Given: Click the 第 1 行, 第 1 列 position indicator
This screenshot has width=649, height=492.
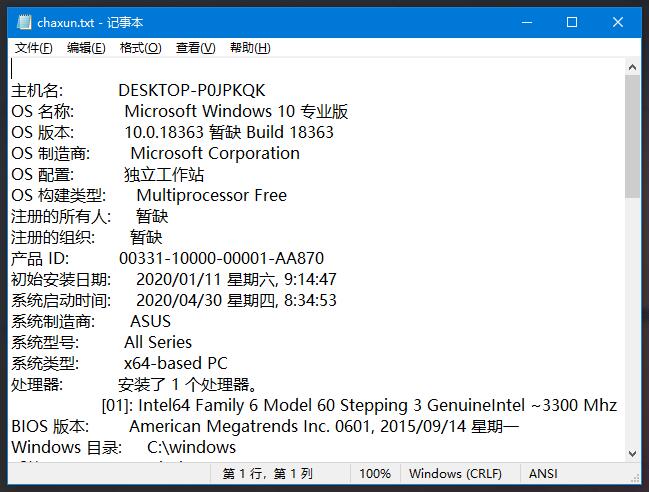Looking at the screenshot, I should (x=268, y=474).
